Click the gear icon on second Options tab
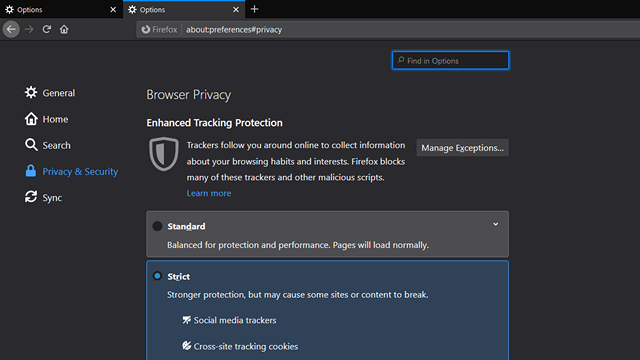Screen dimensions: 640x360 [x=132, y=9]
